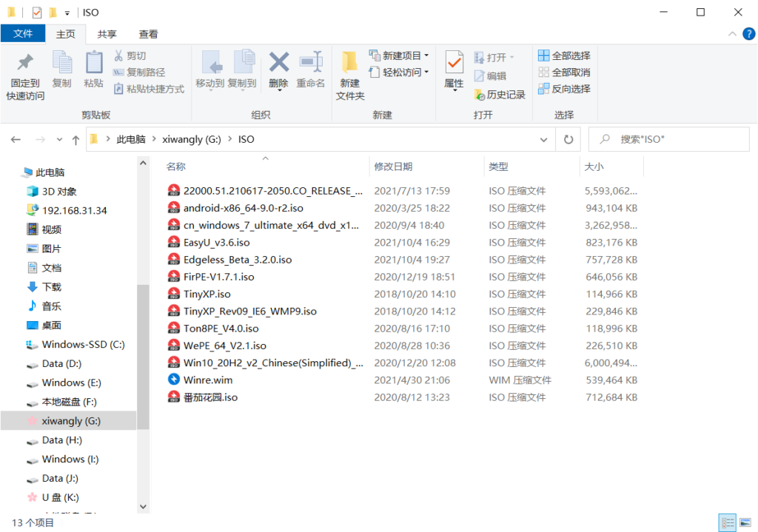Open the recent locations dropdown arrow
Screen dimensions: 758x532
(x=59, y=140)
